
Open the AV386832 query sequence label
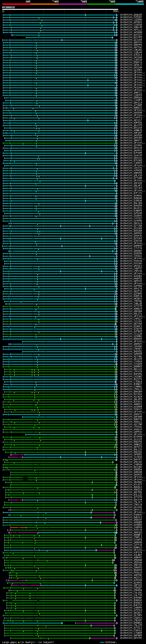tap(8, 8)
